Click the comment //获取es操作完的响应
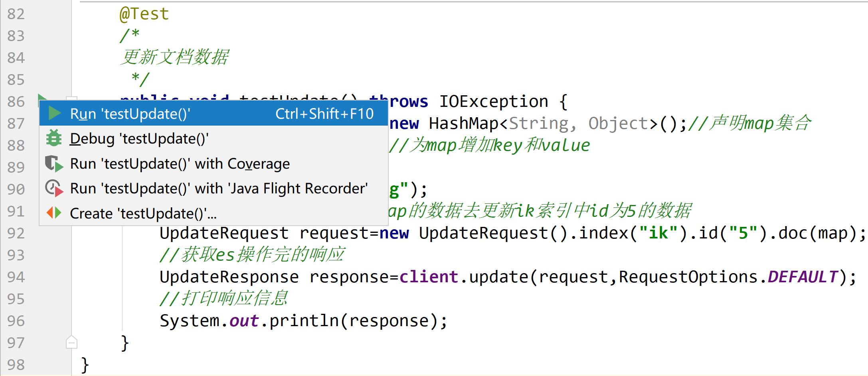 click(x=252, y=255)
